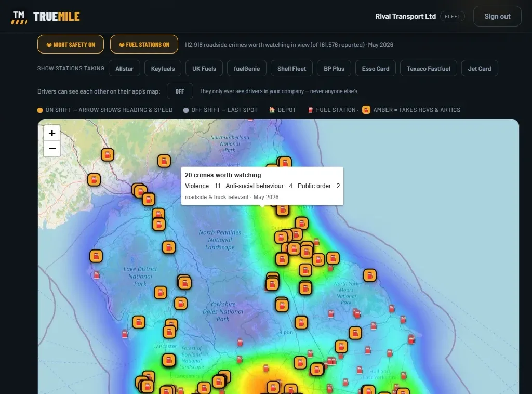Select 'Public order · 2' in popup
532x394 pixels.
point(318,186)
